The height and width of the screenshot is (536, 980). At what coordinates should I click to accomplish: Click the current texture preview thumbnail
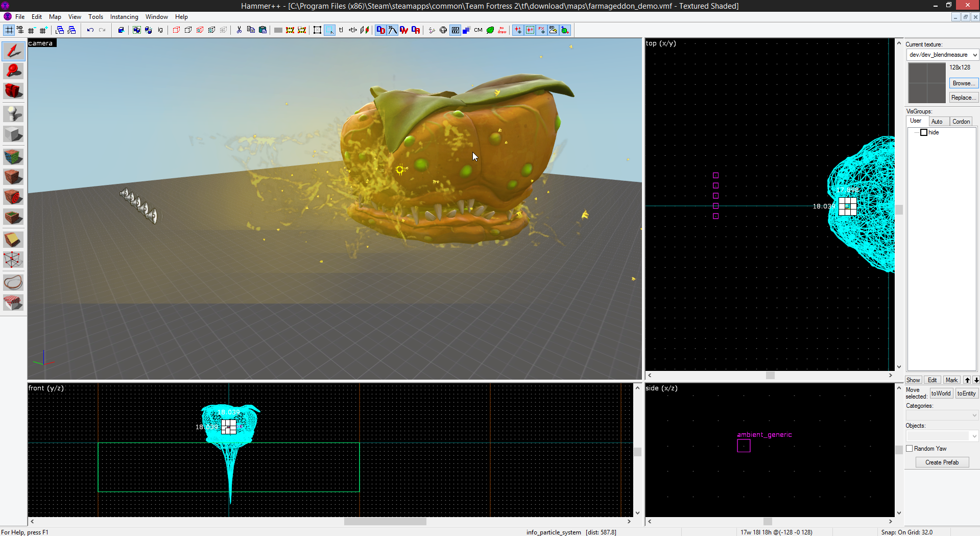tap(926, 83)
